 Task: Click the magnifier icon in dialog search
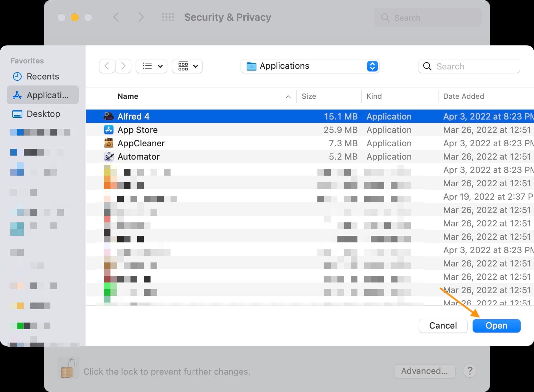[427, 66]
